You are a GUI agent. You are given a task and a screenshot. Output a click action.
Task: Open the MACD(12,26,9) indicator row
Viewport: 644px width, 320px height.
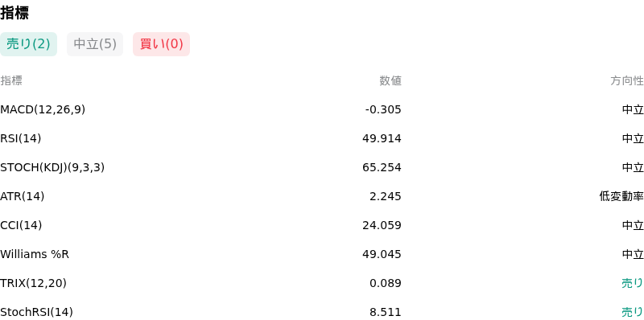click(322, 109)
